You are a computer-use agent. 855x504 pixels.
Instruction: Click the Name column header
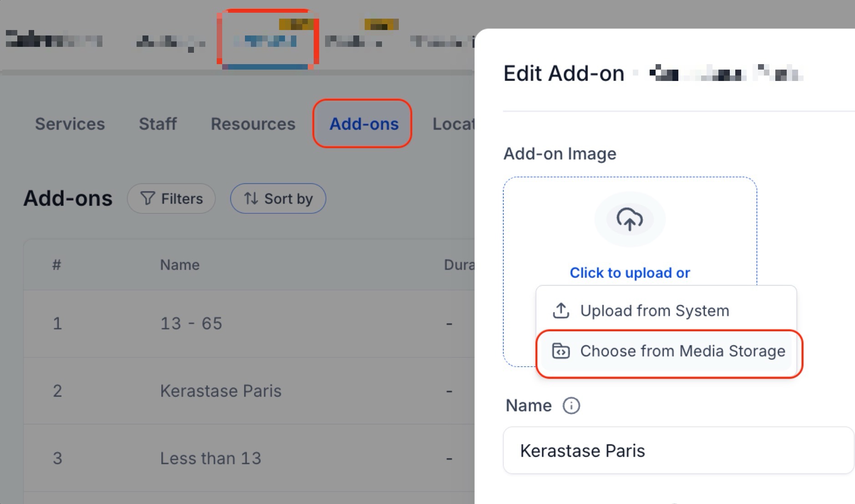[x=180, y=265]
